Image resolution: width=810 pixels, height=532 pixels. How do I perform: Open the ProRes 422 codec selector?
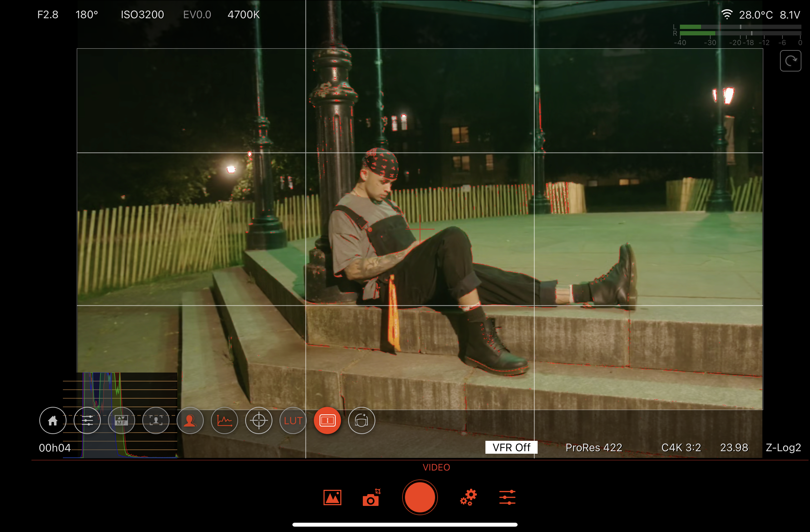click(x=594, y=447)
